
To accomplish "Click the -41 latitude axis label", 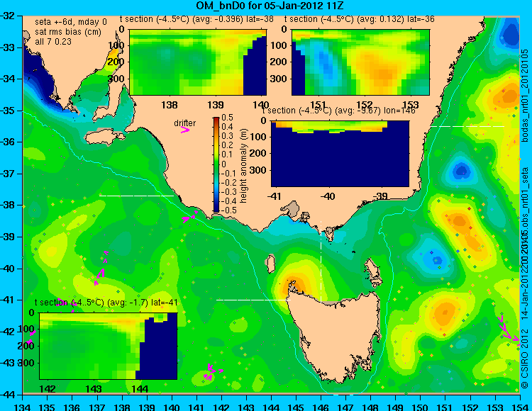I will coord(8,300).
